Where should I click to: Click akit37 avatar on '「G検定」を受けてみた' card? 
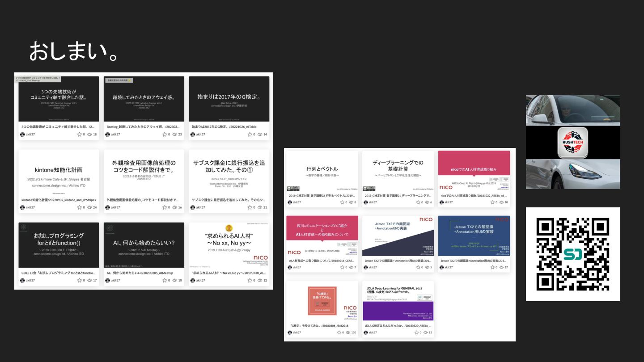[x=290, y=333]
